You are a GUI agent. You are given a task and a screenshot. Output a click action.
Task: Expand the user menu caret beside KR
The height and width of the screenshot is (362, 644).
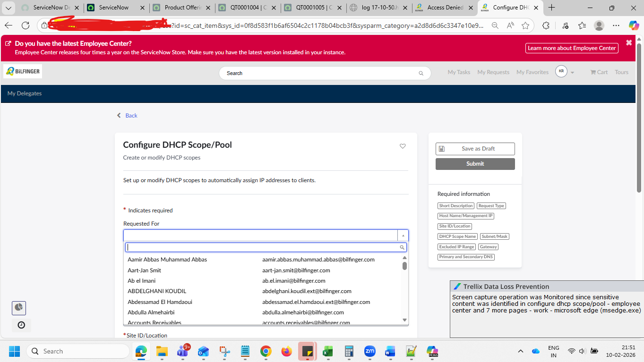tap(572, 73)
